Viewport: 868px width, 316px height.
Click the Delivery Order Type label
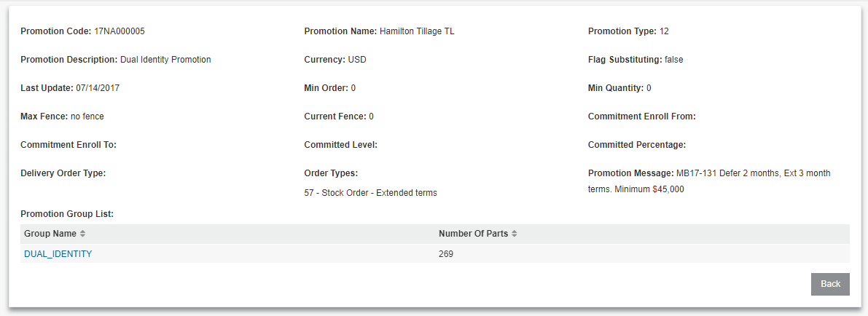pos(63,173)
